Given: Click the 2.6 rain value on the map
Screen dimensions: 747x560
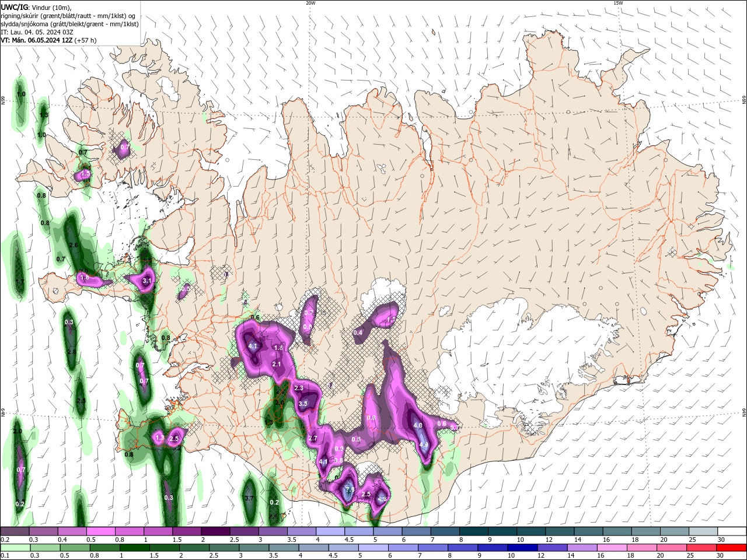Looking at the screenshot, I should coord(74,246).
